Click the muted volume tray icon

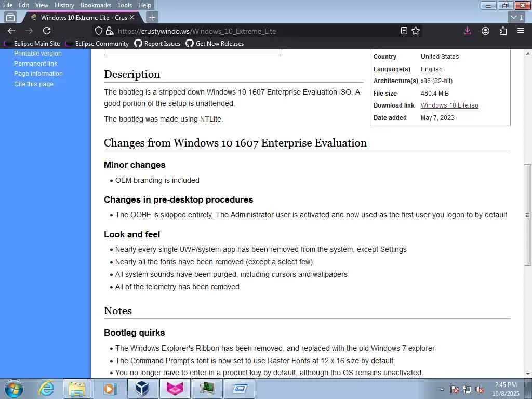[x=480, y=390]
